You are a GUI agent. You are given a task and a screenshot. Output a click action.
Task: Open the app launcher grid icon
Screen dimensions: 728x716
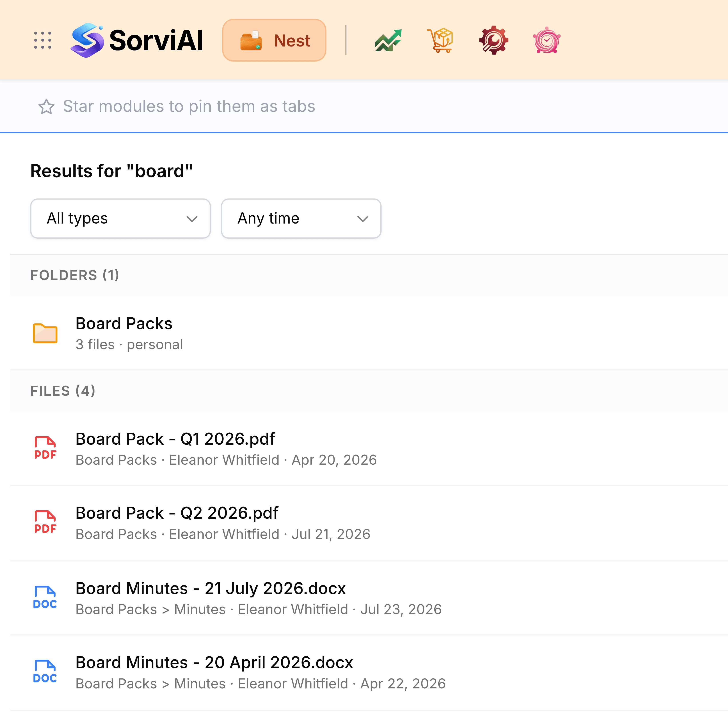point(42,40)
